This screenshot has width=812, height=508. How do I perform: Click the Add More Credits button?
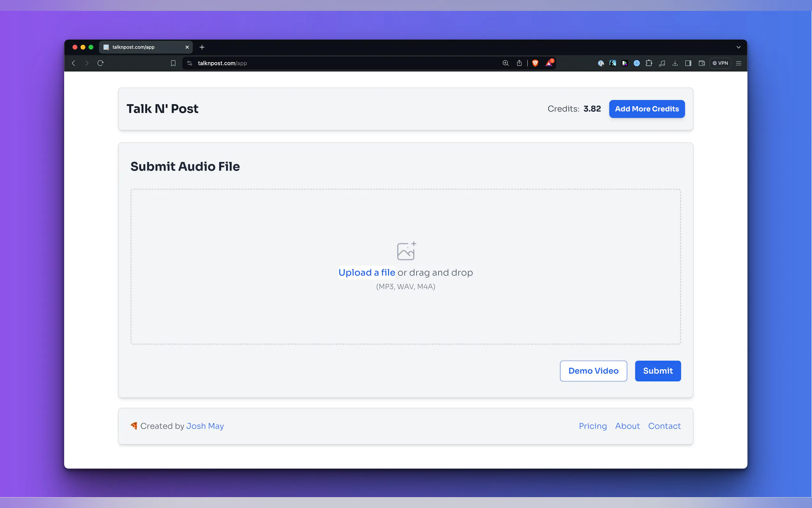click(646, 109)
